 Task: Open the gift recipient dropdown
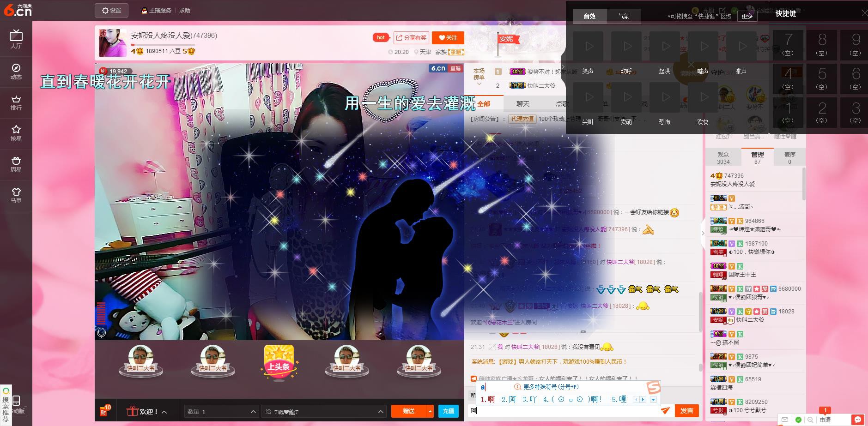coord(324,411)
